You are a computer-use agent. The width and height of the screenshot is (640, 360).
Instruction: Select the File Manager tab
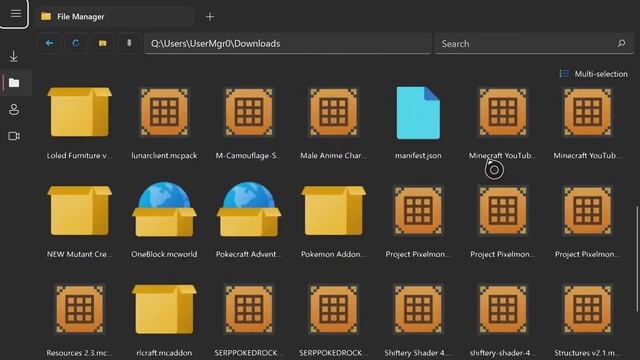pos(114,17)
